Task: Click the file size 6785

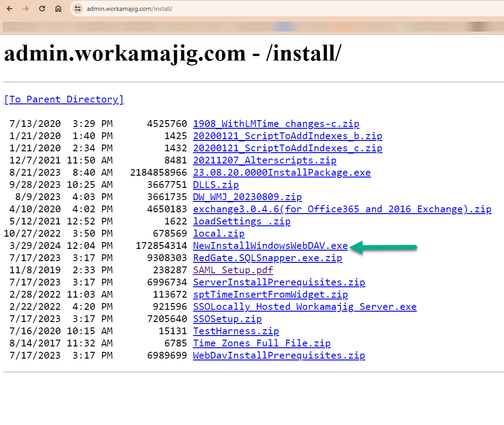Action: point(176,344)
